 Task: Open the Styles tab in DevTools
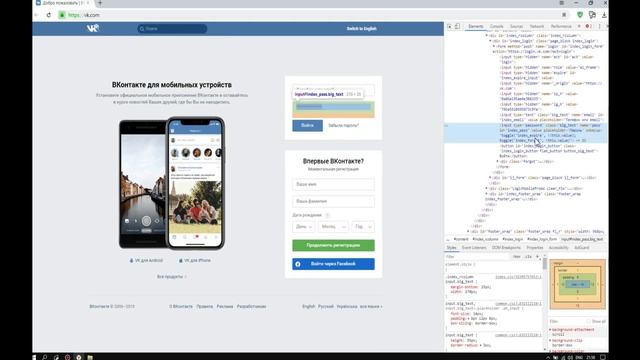tap(451, 248)
